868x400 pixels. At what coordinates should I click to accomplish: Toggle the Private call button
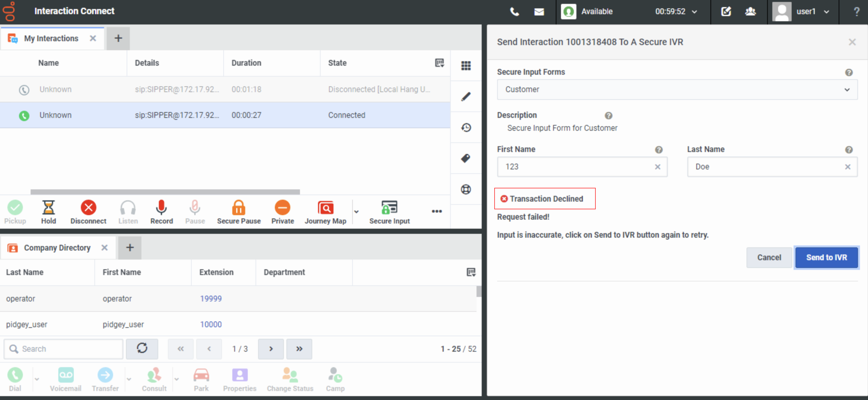coord(282,208)
